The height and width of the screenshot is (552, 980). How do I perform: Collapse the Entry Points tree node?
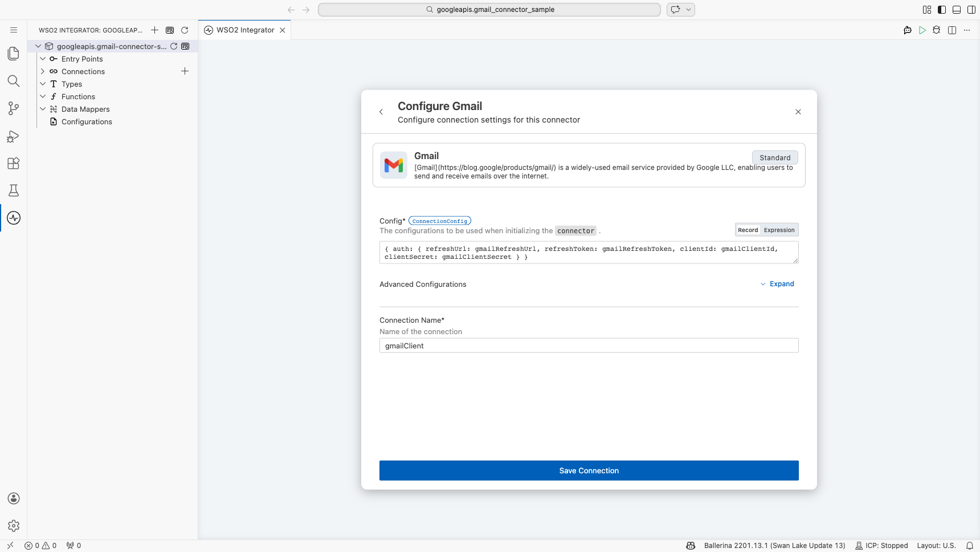[43, 59]
